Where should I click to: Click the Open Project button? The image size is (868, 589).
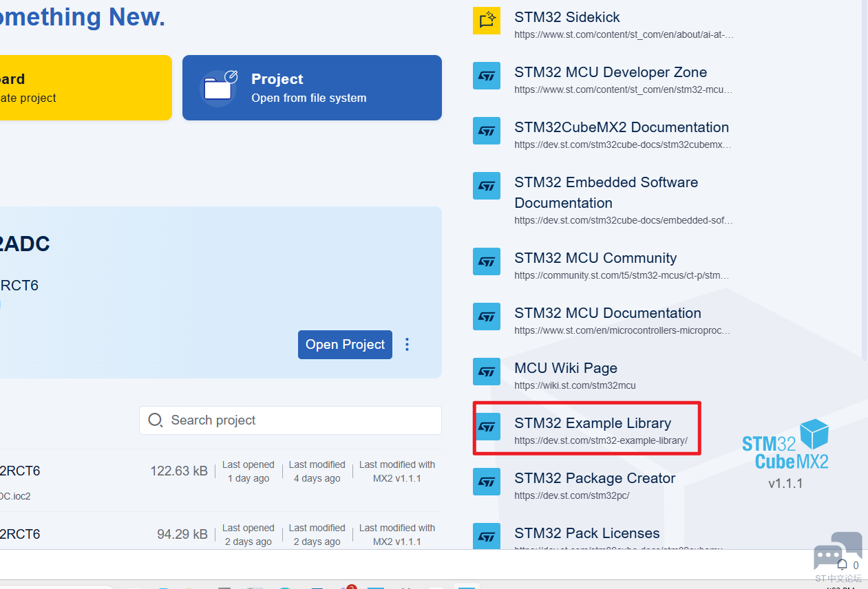345,345
